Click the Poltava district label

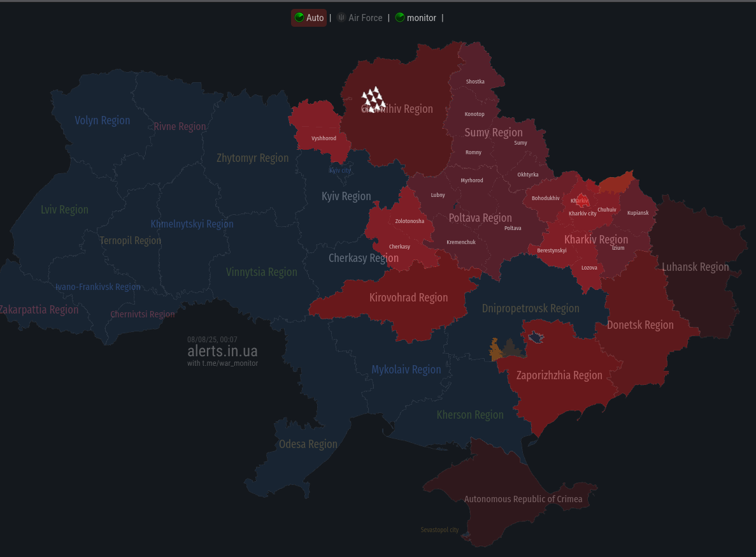(513, 228)
